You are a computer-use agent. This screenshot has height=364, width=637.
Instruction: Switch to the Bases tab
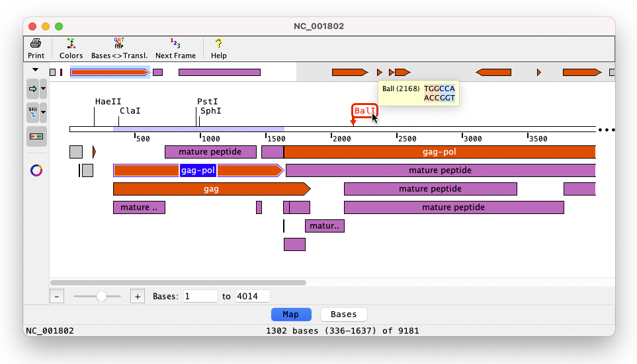(343, 314)
